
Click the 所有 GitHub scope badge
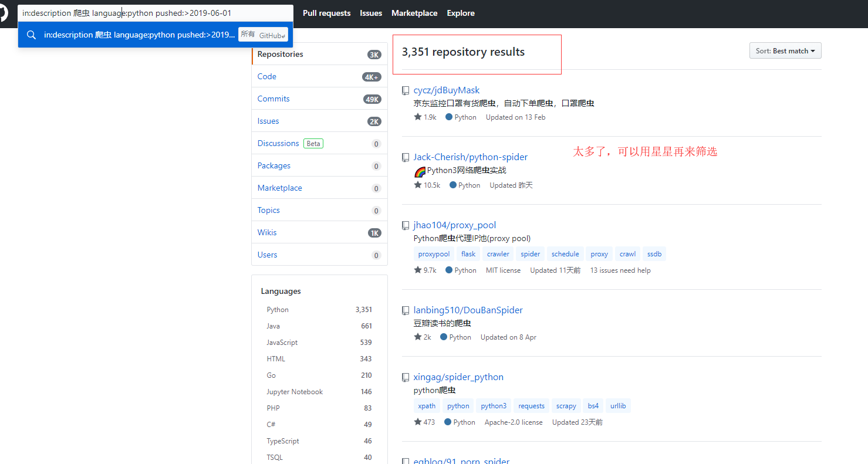click(x=263, y=35)
